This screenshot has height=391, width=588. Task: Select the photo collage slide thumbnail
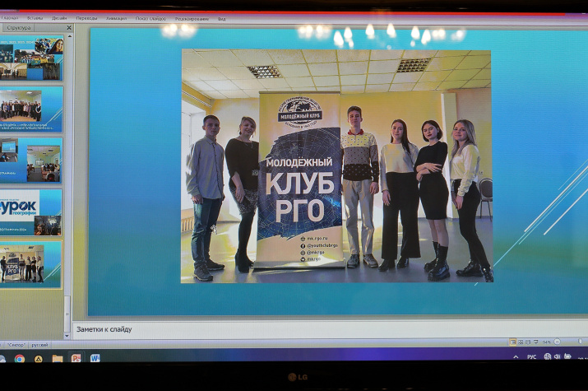coord(31,58)
